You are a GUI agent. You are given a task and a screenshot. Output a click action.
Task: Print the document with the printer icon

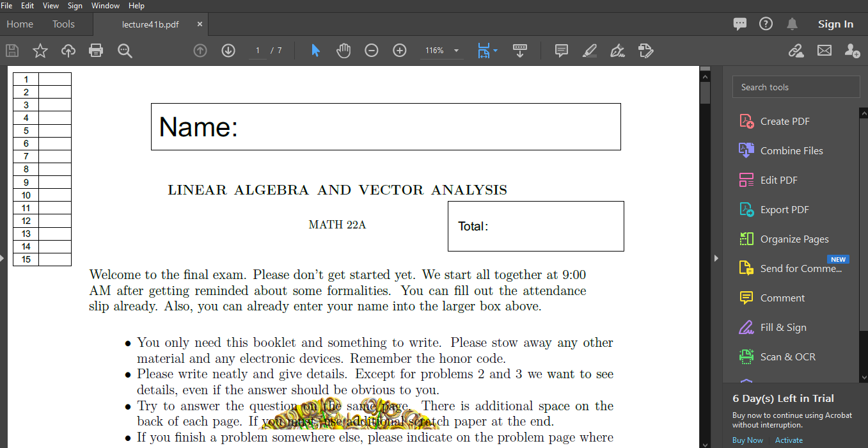tap(96, 51)
